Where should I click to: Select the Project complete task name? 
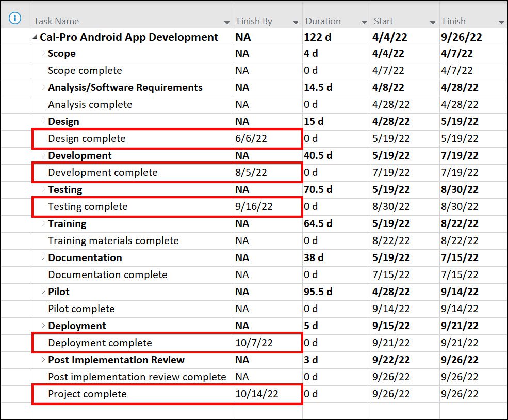88,394
